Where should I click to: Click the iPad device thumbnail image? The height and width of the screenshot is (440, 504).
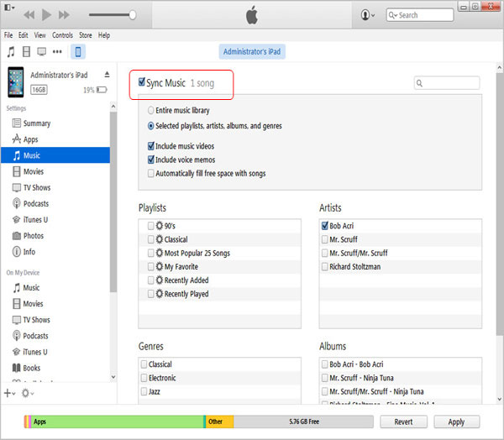pyautogui.click(x=16, y=82)
